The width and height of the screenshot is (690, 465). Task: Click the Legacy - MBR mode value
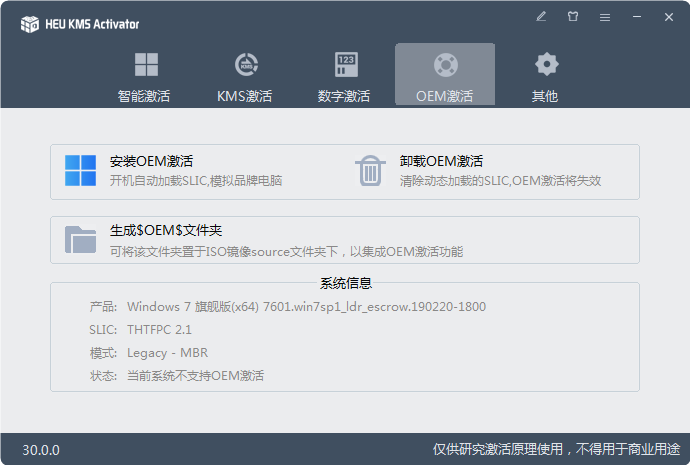point(167,353)
